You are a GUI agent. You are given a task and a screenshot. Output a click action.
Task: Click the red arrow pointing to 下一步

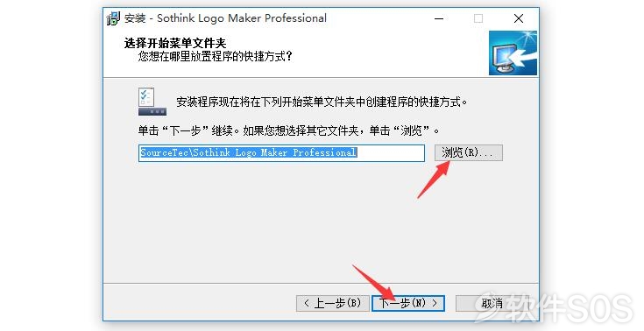(374, 283)
